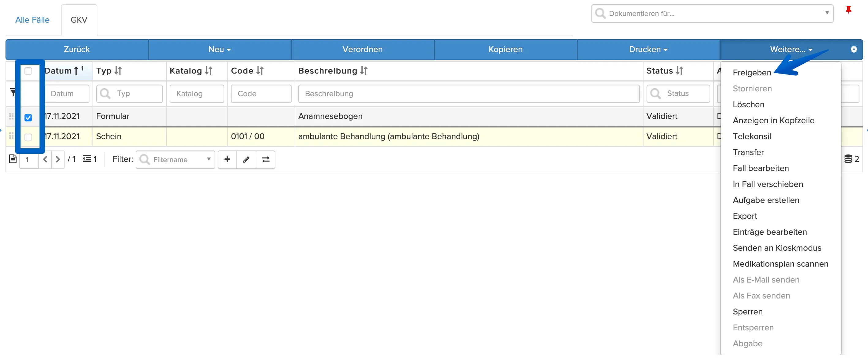Click the Zurück button

77,49
